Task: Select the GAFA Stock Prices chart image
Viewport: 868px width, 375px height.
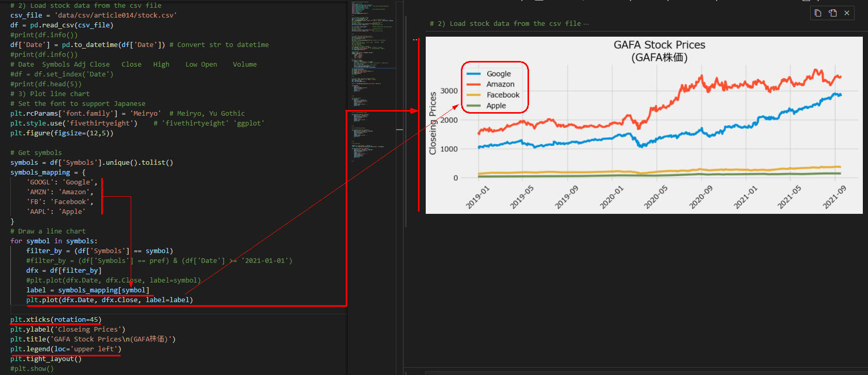Action: point(644,125)
